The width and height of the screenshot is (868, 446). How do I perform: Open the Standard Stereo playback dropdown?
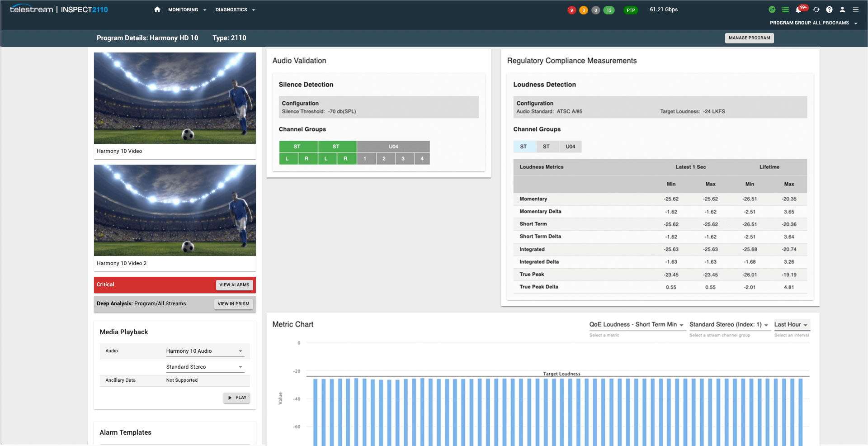click(205, 367)
